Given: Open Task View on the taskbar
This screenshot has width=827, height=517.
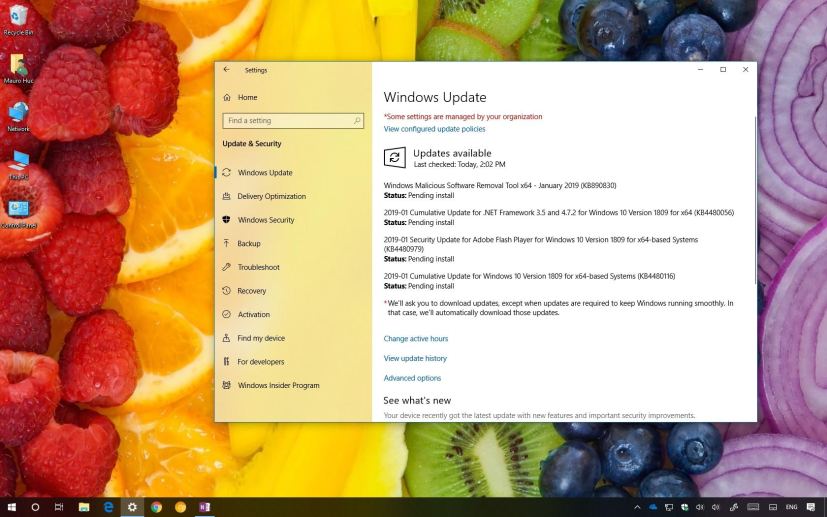Looking at the screenshot, I should click(x=59, y=508).
